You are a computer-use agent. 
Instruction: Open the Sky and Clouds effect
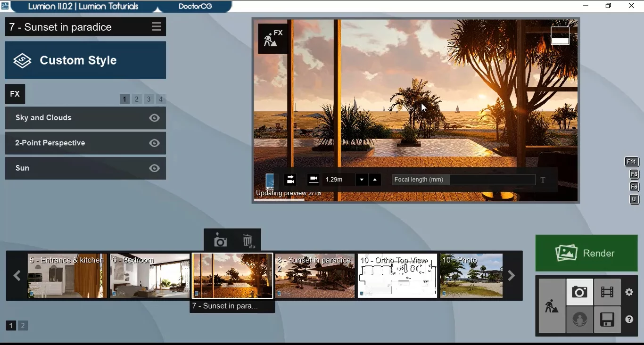click(85, 118)
